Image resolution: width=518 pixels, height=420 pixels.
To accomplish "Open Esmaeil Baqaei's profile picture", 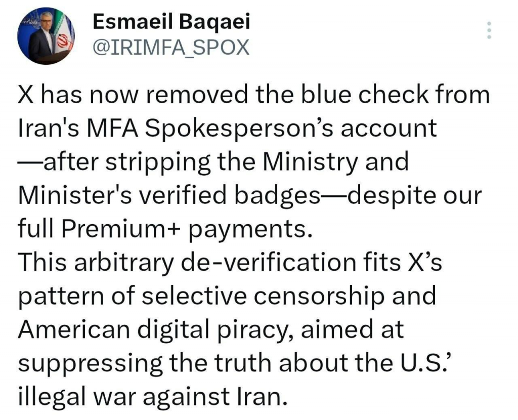I will coord(46,36).
